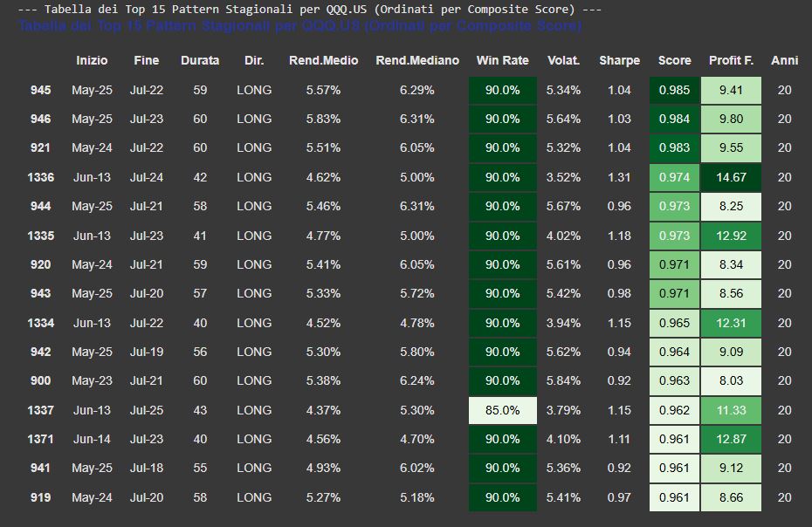The image size is (812, 527).
Task: Select row index 900
Action: coord(40,381)
